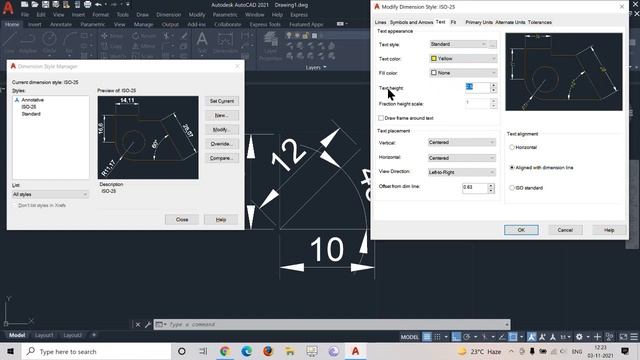Click Close in Dimension Style Manager
The width and height of the screenshot is (640, 360).
tap(182, 220)
